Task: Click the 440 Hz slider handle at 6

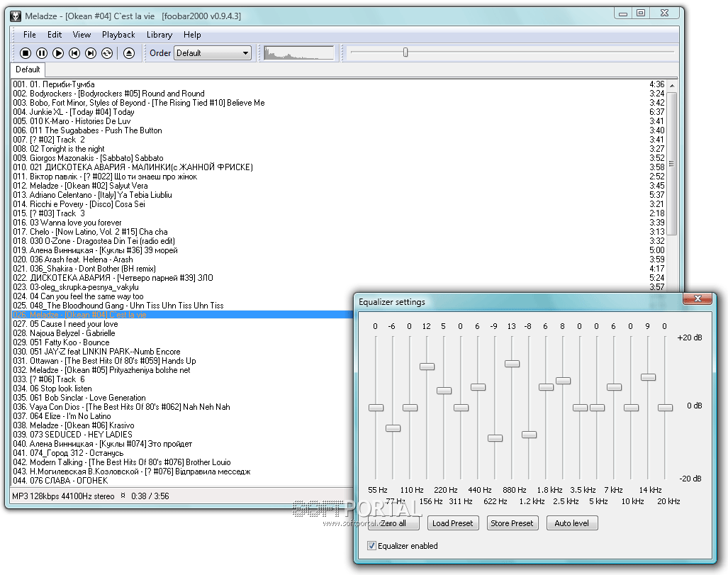Action: (x=478, y=387)
